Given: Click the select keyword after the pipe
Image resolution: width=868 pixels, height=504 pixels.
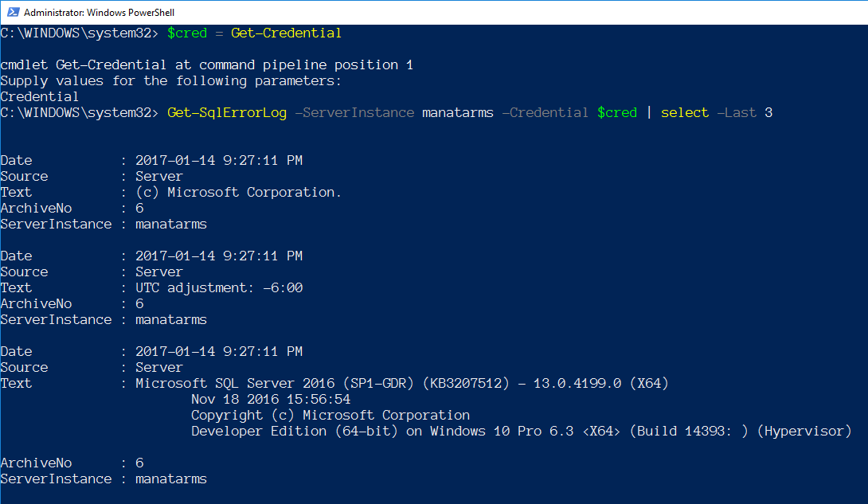Looking at the screenshot, I should 685,113.
